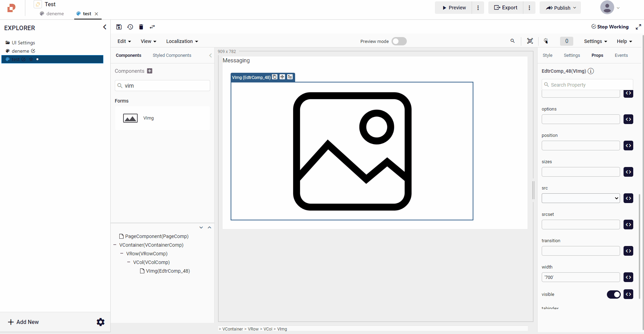Open the src property dropdown
The image size is (644, 334).
[581, 198]
